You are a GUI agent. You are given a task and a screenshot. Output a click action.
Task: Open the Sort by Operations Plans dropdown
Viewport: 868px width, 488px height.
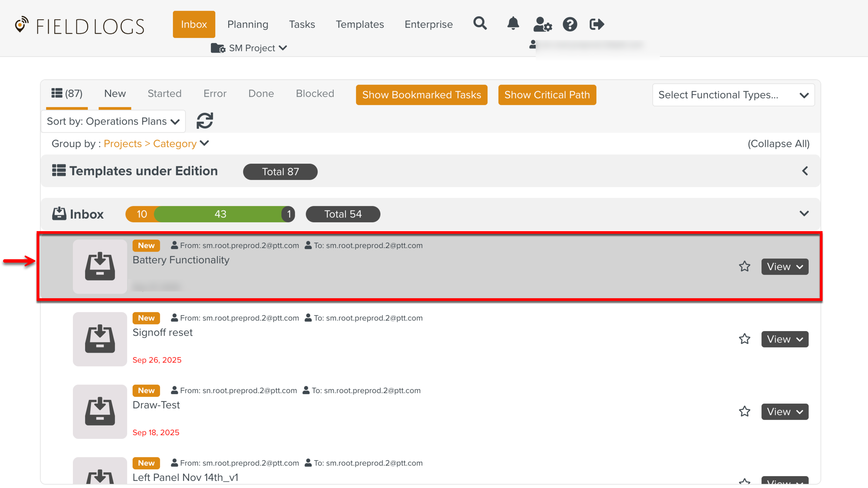click(113, 121)
